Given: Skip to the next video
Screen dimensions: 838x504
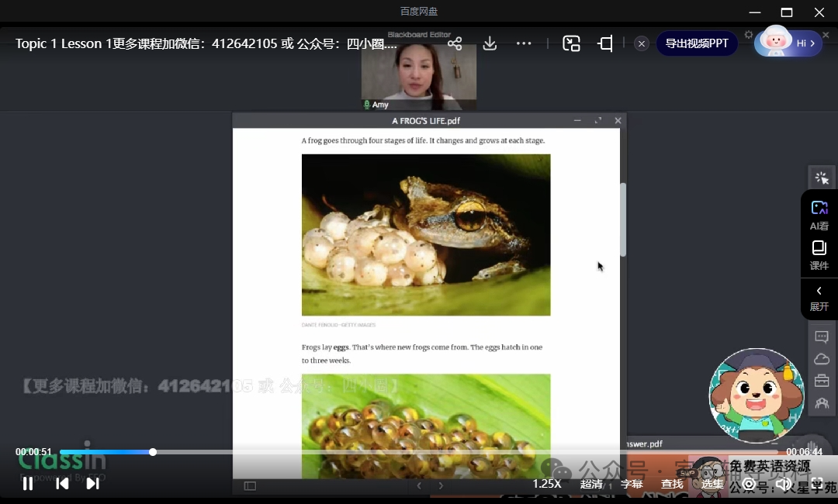Looking at the screenshot, I should pos(92,484).
